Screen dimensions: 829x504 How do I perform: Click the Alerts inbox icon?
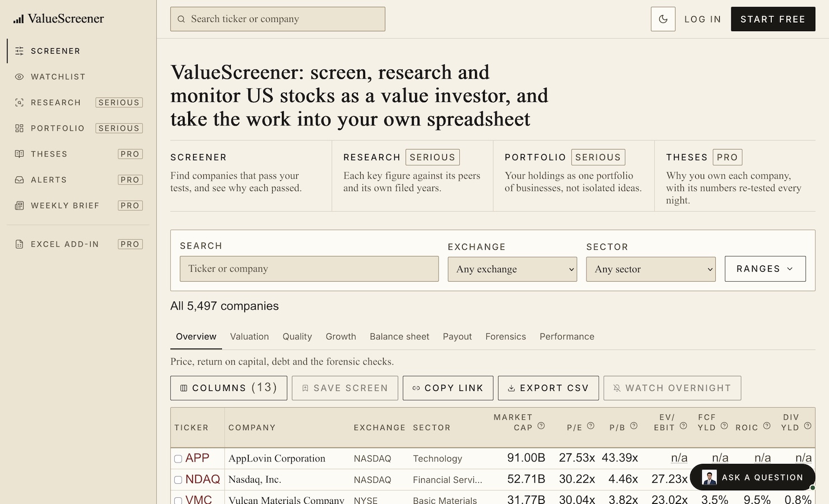[20, 180]
